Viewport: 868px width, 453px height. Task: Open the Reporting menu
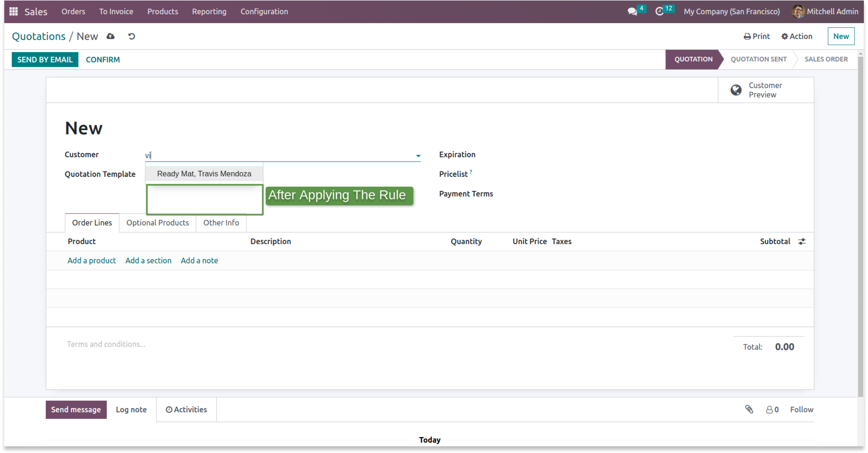click(x=209, y=12)
